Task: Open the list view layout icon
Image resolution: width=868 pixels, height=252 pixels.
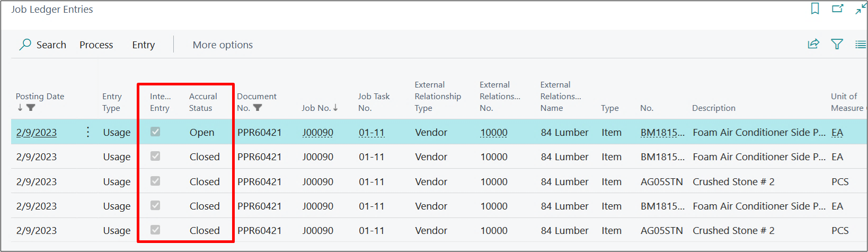Action: pos(861,45)
